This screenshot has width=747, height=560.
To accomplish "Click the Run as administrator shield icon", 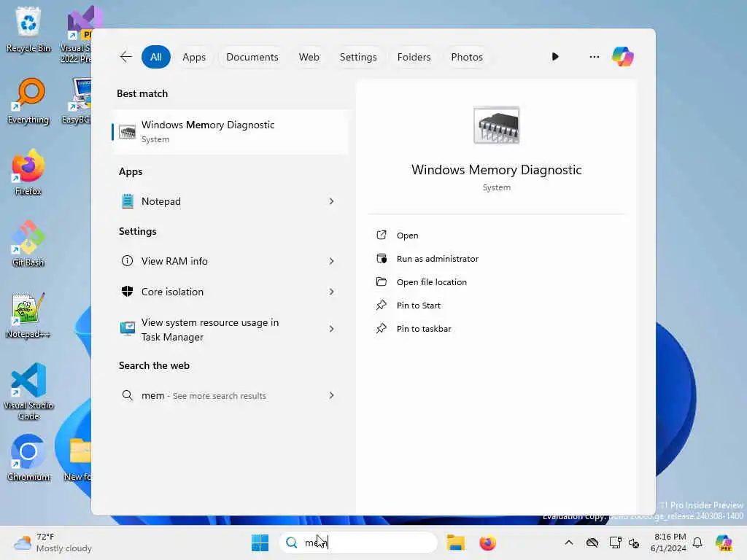I will click(382, 259).
